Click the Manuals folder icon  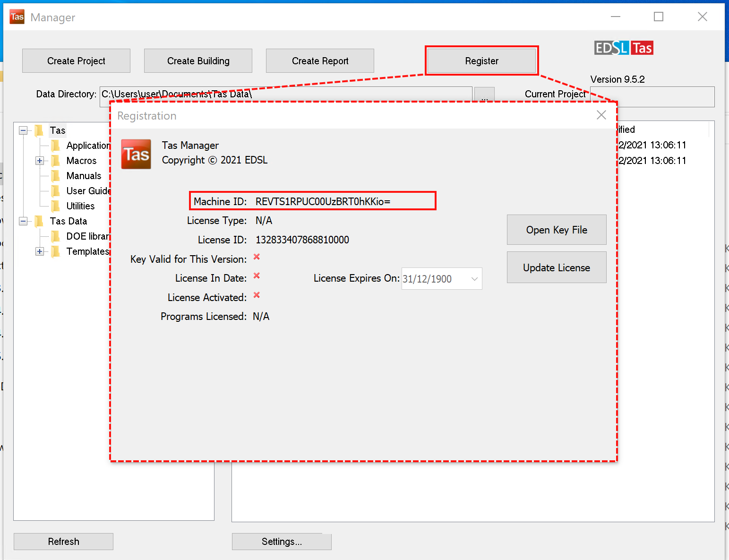[55, 176]
